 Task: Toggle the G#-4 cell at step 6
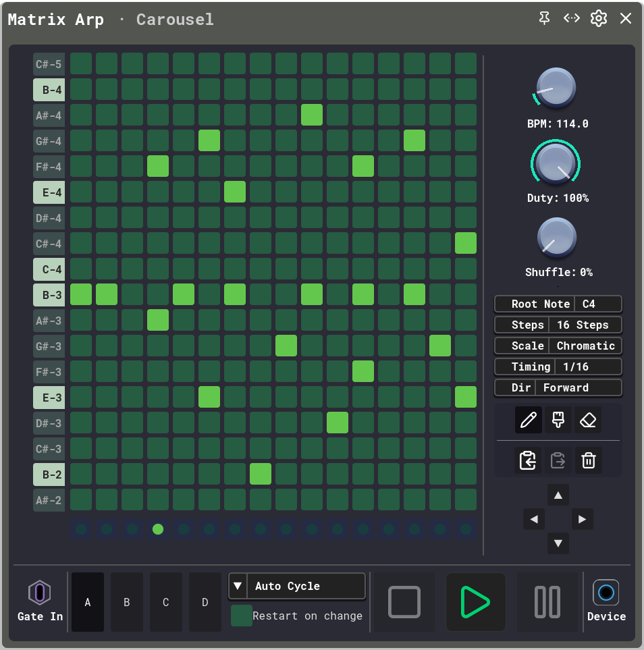[x=209, y=140]
